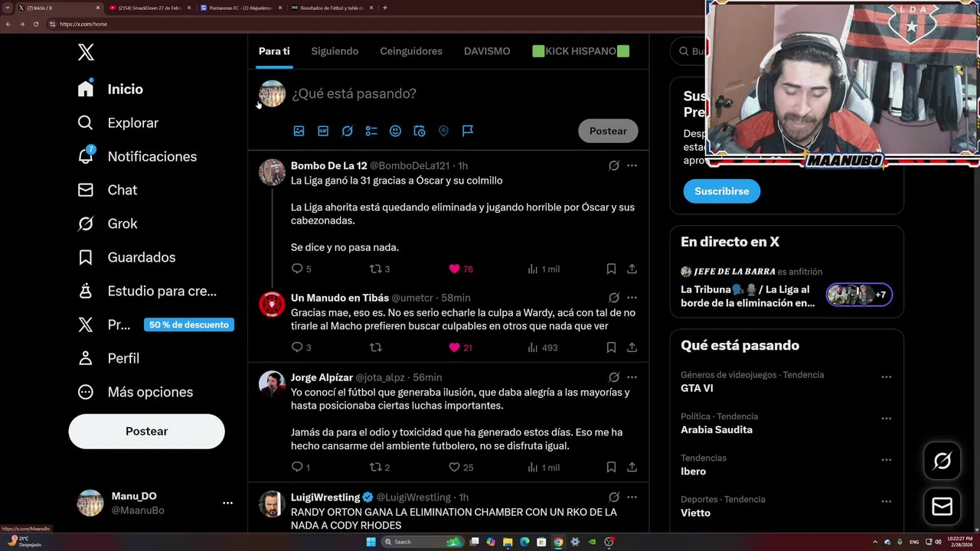This screenshot has height=551, width=980.
Task: Click the small Postear submit button
Action: coord(608,131)
